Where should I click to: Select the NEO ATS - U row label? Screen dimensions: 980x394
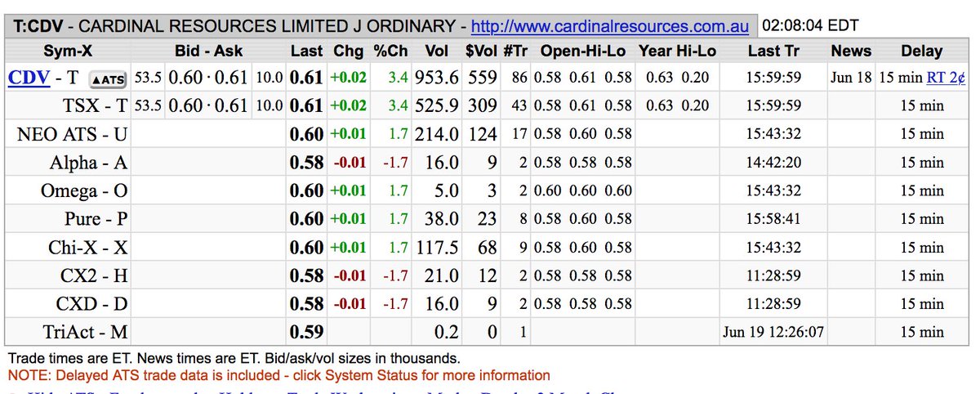coord(73,134)
